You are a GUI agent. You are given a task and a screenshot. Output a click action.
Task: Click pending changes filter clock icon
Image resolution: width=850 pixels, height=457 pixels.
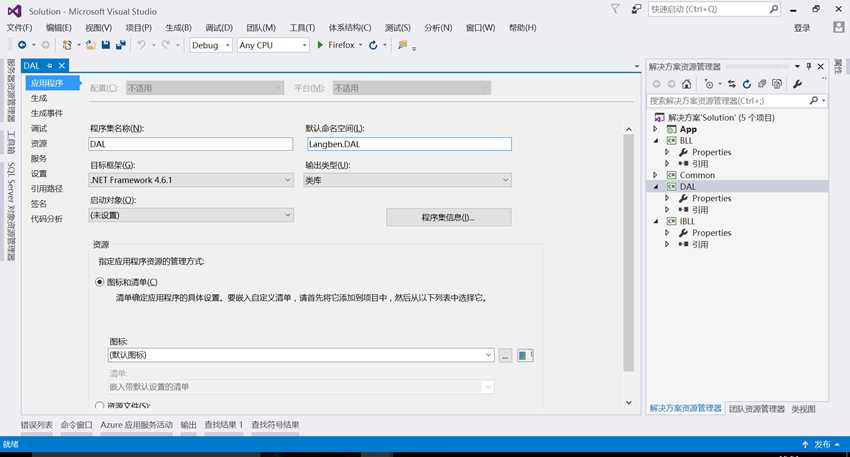pyautogui.click(x=709, y=84)
